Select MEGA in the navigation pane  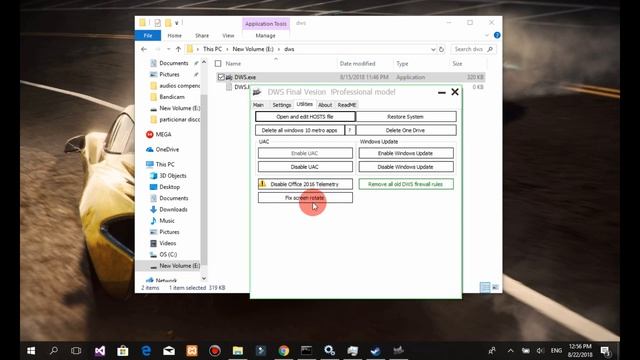click(163, 134)
